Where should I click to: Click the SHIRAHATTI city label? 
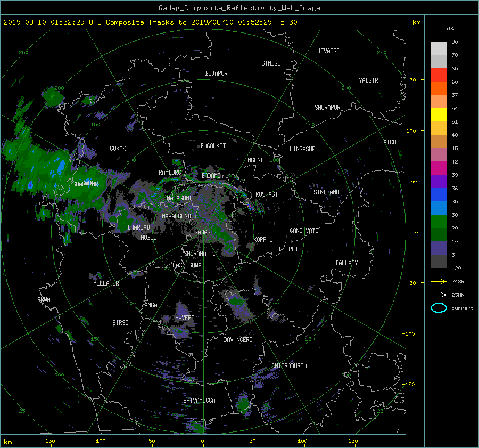point(200,253)
